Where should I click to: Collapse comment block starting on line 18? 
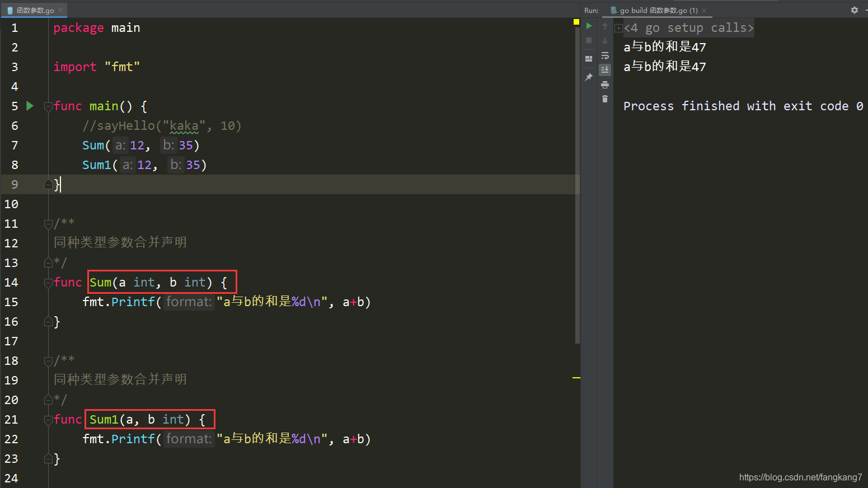point(48,361)
